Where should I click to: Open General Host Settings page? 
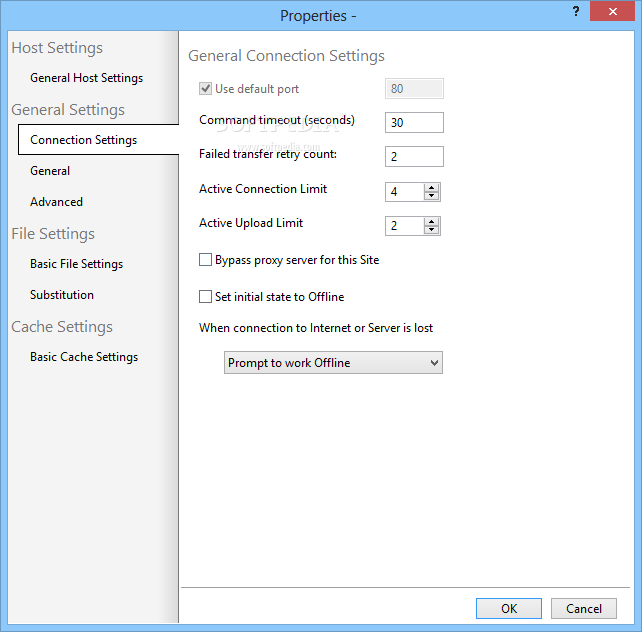pyautogui.click(x=86, y=78)
